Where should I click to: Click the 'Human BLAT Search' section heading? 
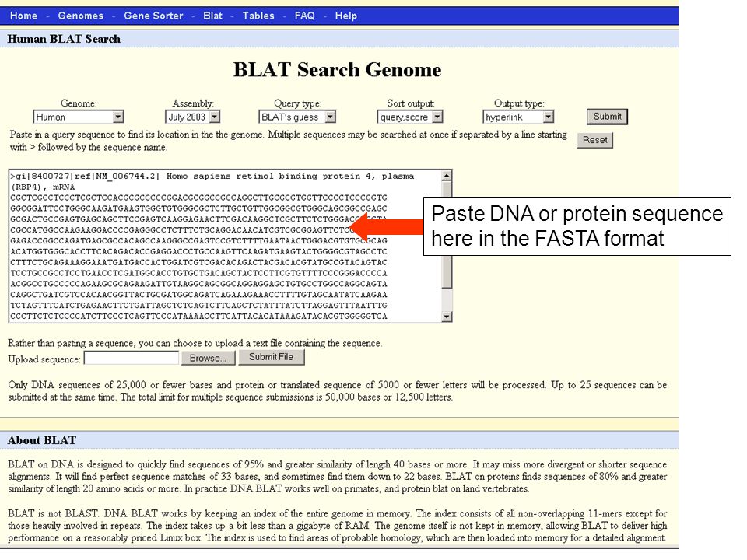(x=64, y=39)
